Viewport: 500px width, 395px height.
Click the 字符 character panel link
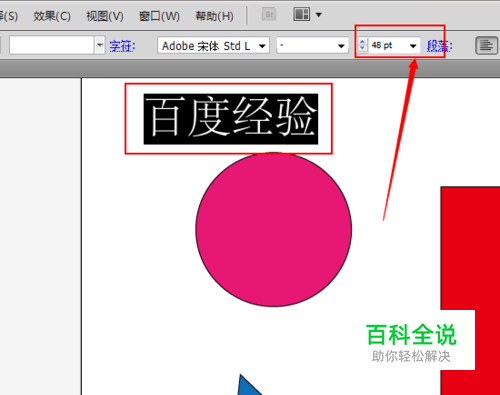(122, 46)
